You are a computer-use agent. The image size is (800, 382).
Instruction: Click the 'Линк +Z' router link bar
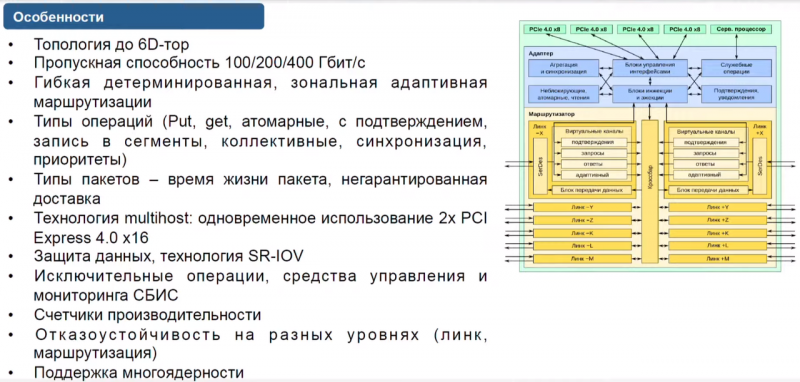point(717,220)
